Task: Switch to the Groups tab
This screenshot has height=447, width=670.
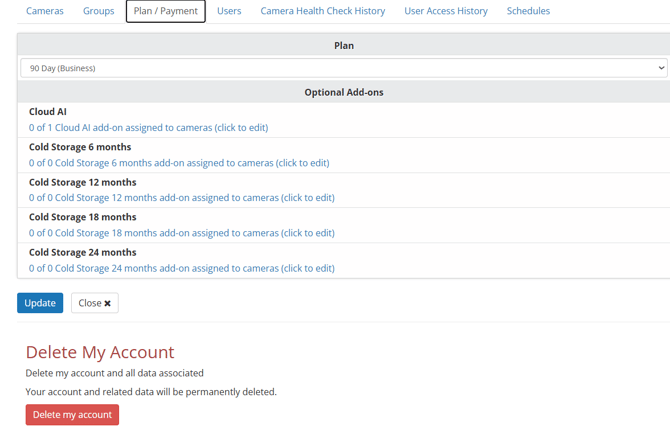Action: click(98, 11)
